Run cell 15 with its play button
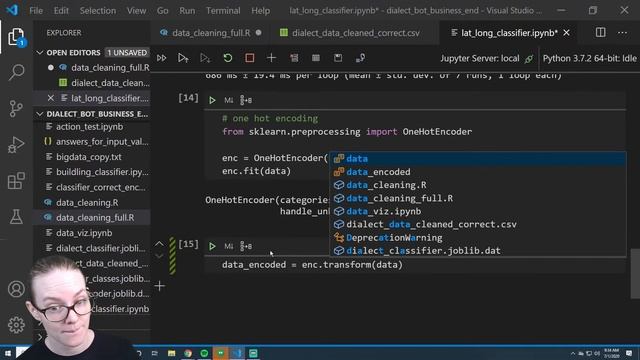Image resolution: width=640 pixels, height=360 pixels. pyautogui.click(x=212, y=246)
